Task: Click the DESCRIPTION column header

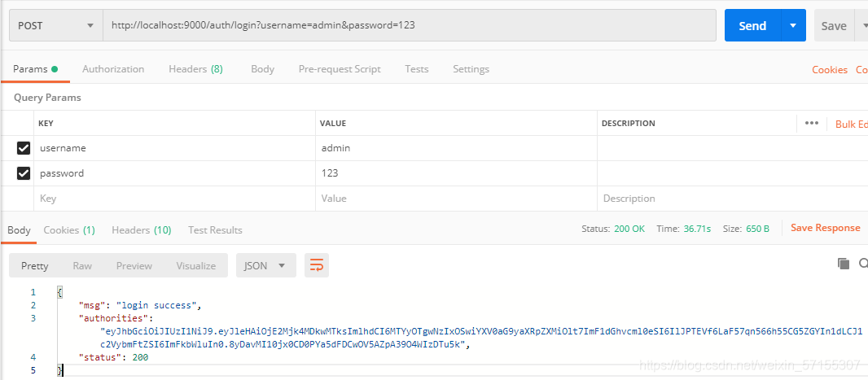Action: coord(629,124)
